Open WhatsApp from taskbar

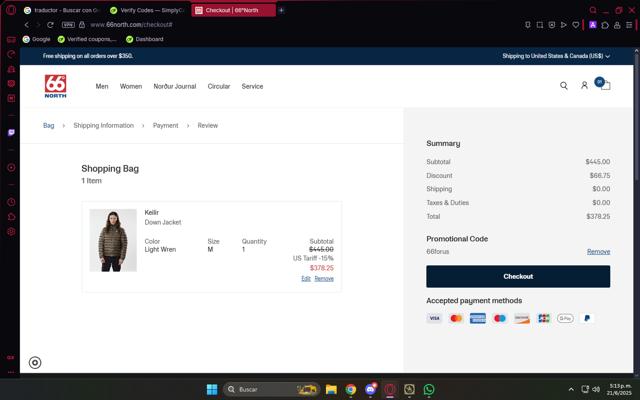coord(429,389)
